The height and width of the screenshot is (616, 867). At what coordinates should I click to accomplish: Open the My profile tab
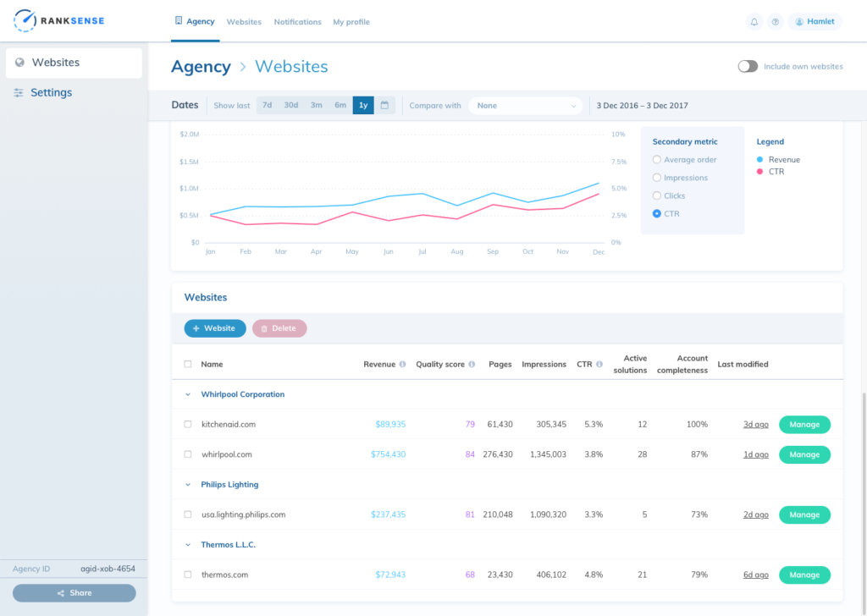click(x=351, y=22)
